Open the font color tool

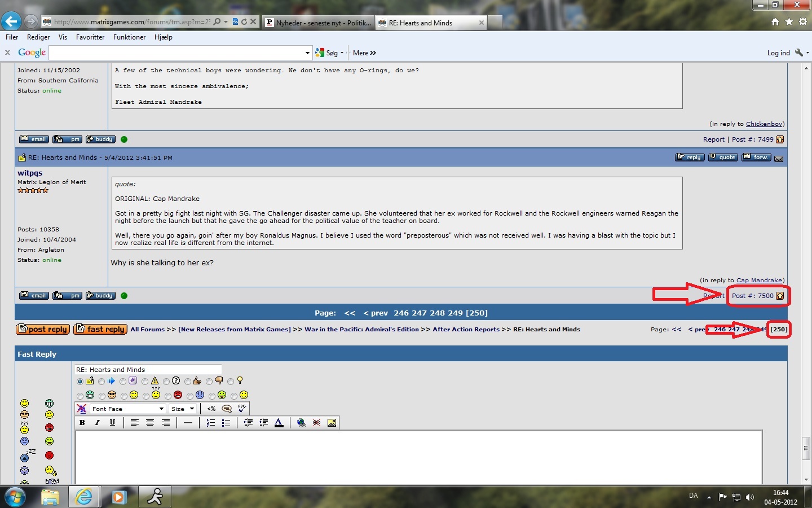(279, 422)
